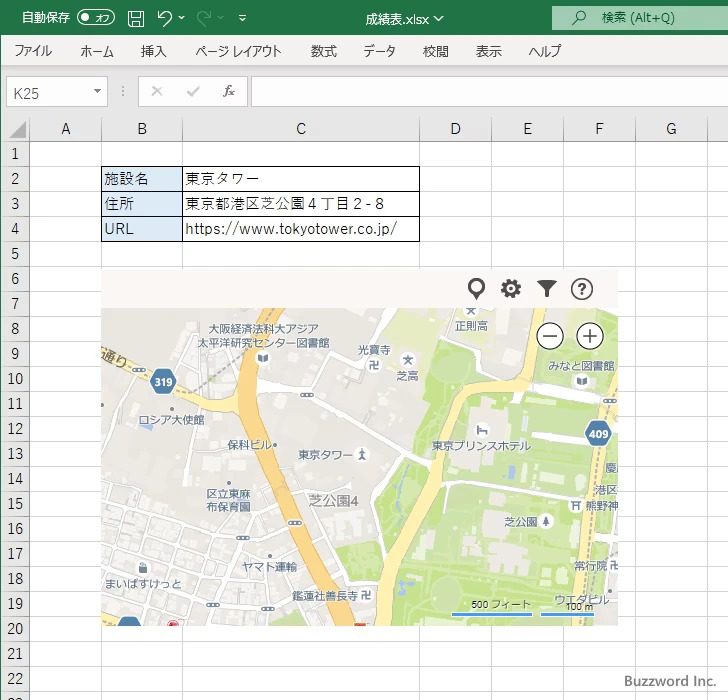Switch to the 挿入 tab
Image resolution: width=728 pixels, height=700 pixels.
tap(154, 51)
